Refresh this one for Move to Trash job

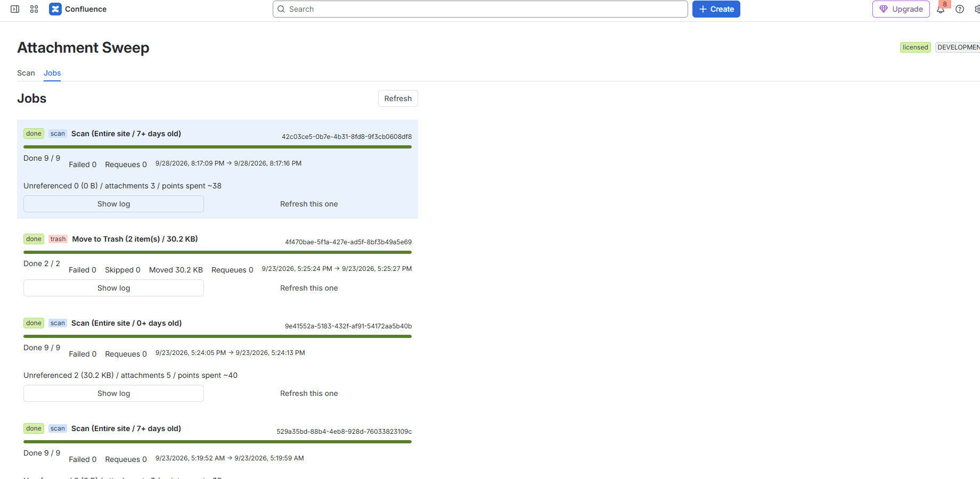tap(309, 288)
